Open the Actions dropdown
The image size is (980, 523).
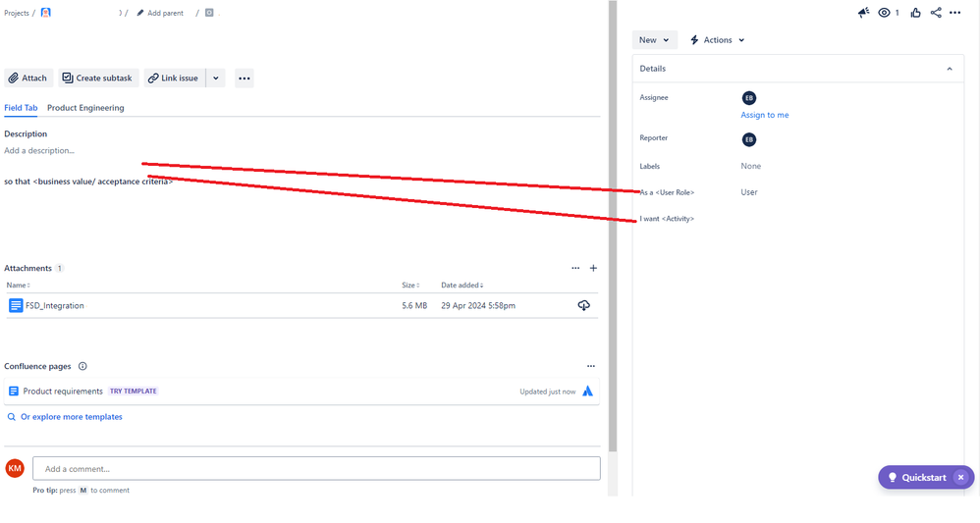click(718, 40)
